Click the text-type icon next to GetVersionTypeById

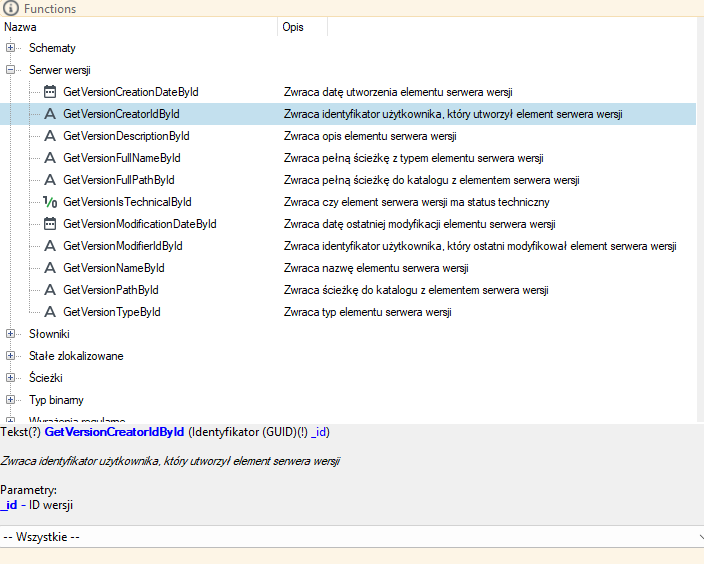click(x=50, y=312)
